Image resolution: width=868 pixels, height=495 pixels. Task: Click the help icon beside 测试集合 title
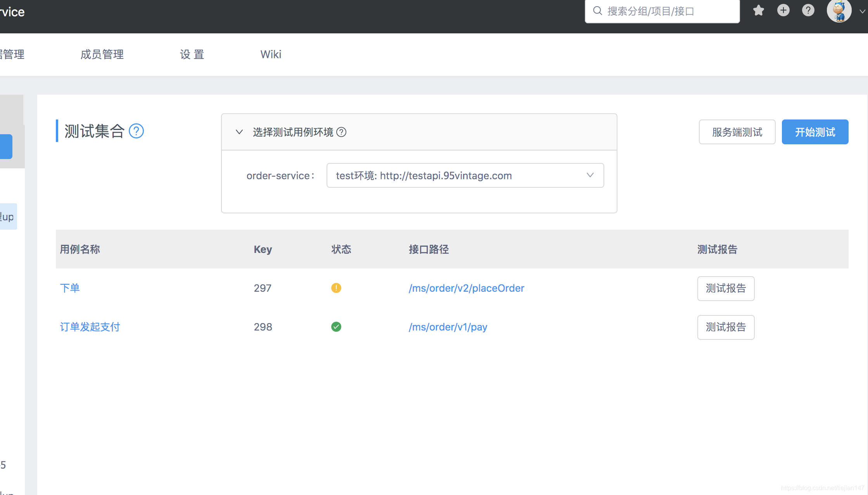136,131
